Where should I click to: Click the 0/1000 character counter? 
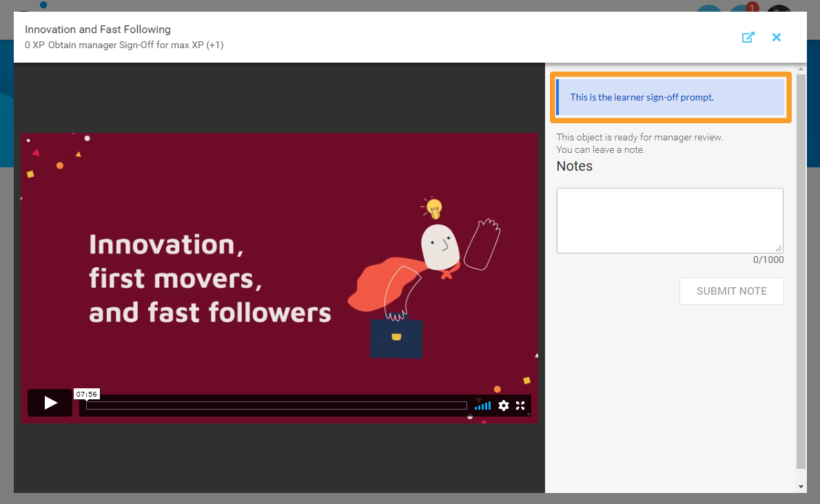(769, 260)
